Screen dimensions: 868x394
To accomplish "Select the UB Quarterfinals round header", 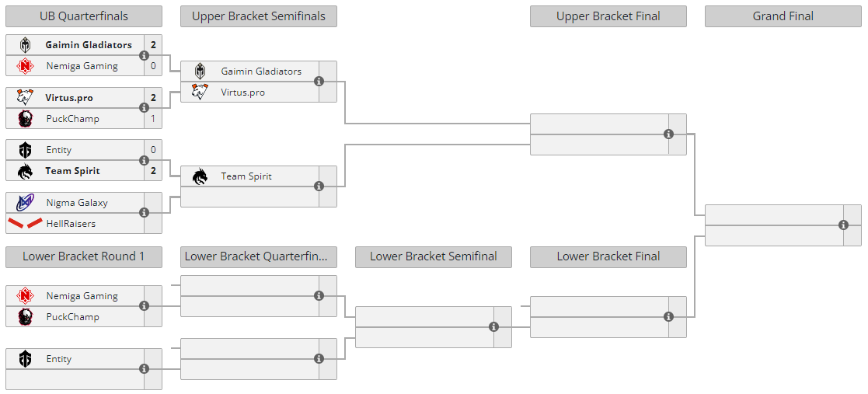I will (84, 16).
